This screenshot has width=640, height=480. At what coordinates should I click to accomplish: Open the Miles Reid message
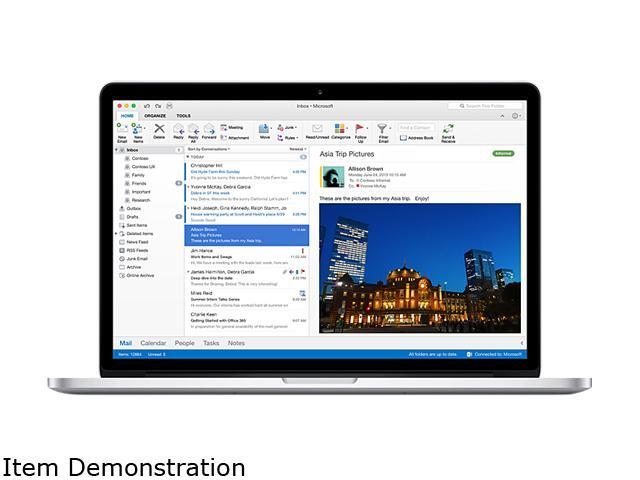[247, 299]
